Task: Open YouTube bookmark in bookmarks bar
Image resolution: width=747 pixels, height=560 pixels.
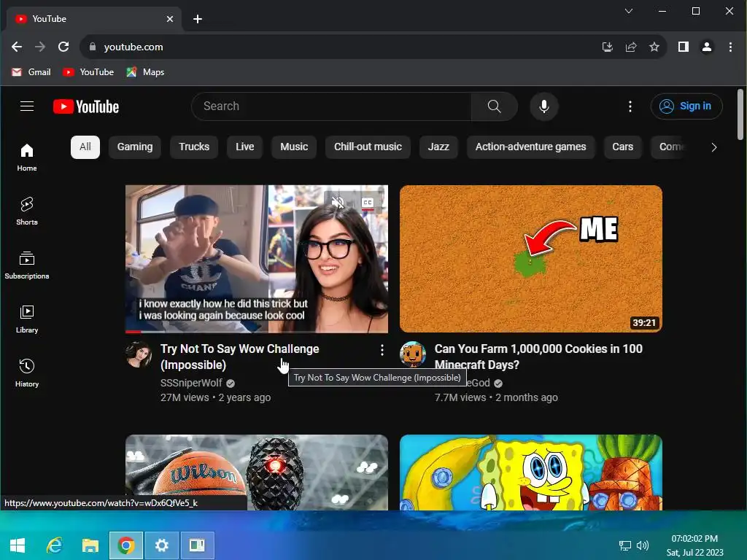Action: (88, 72)
